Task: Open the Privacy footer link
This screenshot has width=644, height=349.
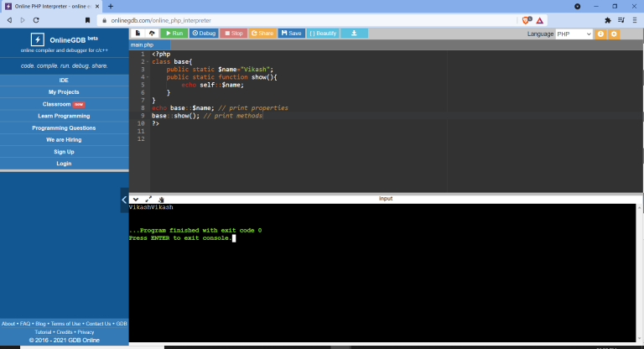Action: [86, 332]
